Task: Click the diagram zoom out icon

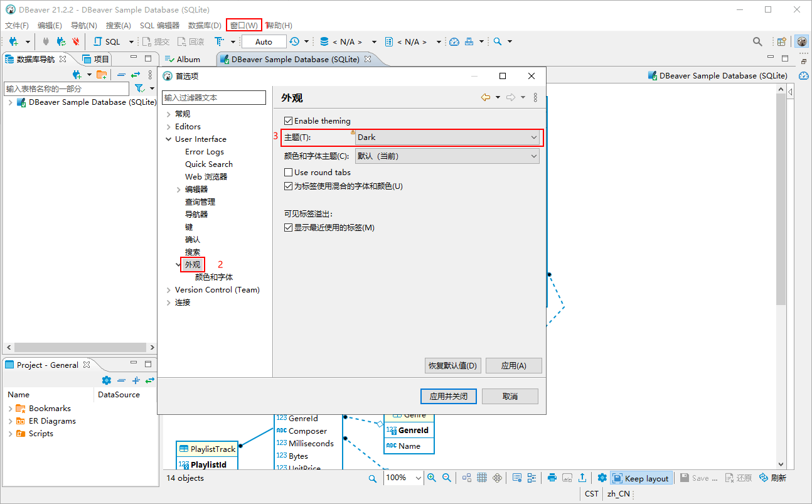Action: click(x=447, y=478)
